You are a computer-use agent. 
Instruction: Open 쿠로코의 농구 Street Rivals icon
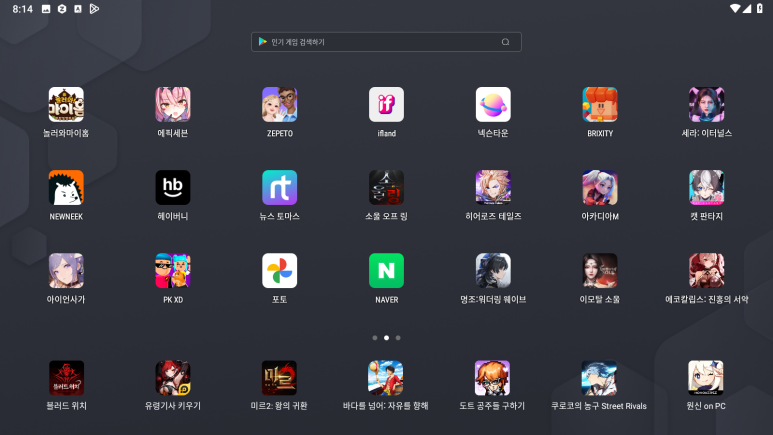(599, 378)
